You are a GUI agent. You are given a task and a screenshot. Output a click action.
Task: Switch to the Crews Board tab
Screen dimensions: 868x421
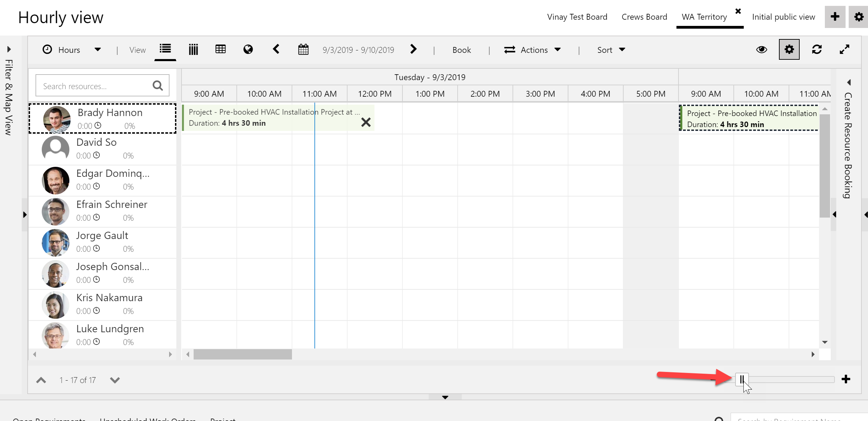pyautogui.click(x=644, y=17)
